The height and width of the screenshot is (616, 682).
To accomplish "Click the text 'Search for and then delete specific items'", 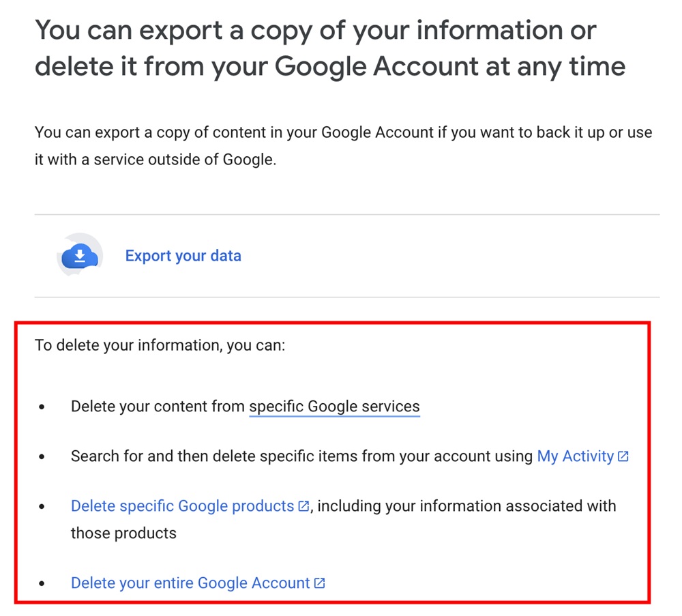I will 213,456.
